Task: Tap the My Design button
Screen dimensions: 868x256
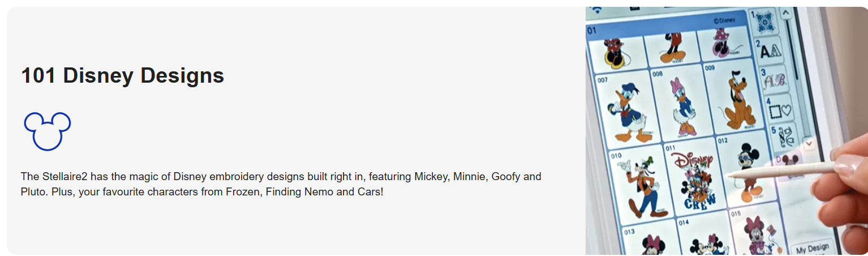Action: coord(813,248)
